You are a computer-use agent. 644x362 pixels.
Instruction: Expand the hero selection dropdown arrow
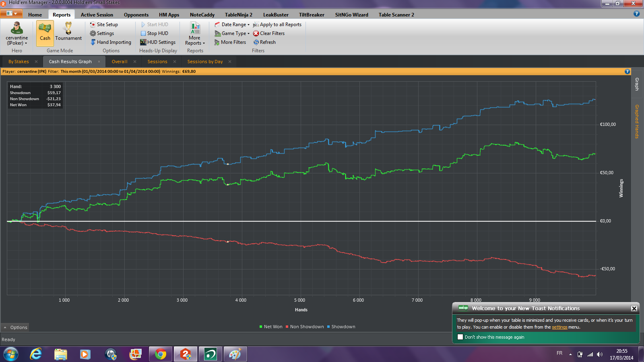(26, 43)
